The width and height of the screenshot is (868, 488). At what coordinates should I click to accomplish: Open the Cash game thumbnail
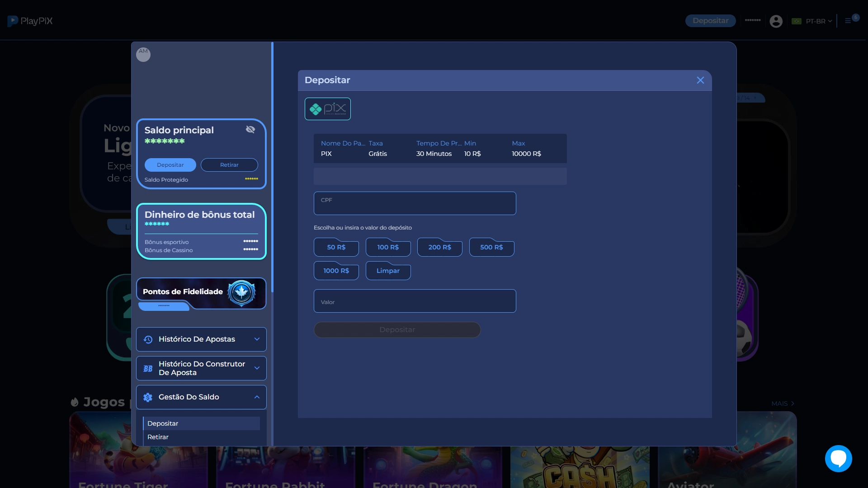(580, 467)
